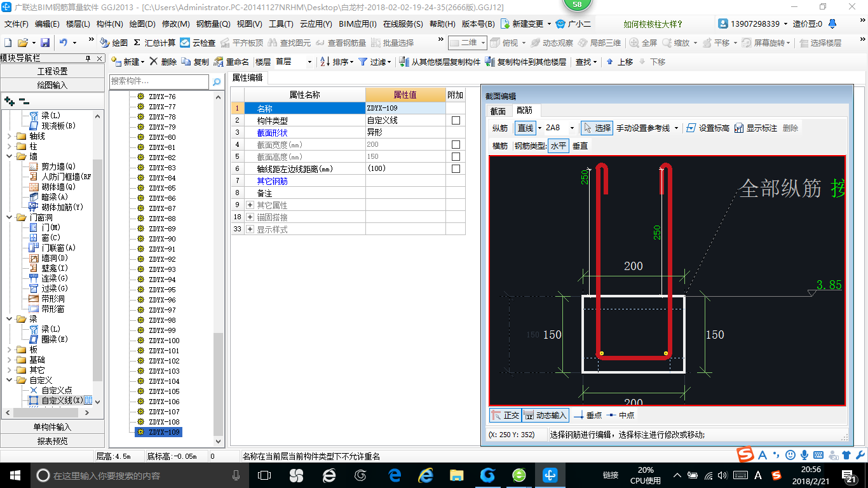Click 设置标高 set elevation tool
868x488 pixels.
[708, 128]
